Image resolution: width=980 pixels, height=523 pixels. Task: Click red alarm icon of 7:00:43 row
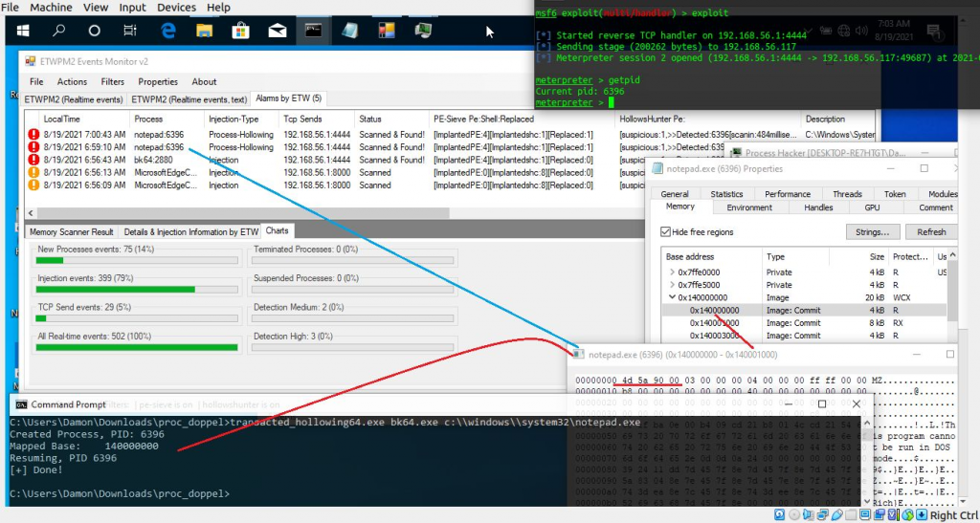(33, 135)
